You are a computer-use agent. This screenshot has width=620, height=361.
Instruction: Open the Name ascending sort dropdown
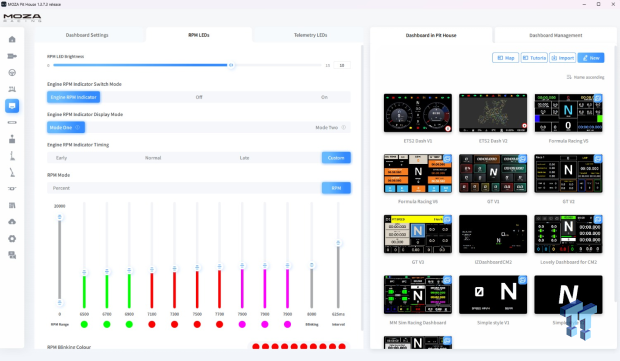coord(585,77)
